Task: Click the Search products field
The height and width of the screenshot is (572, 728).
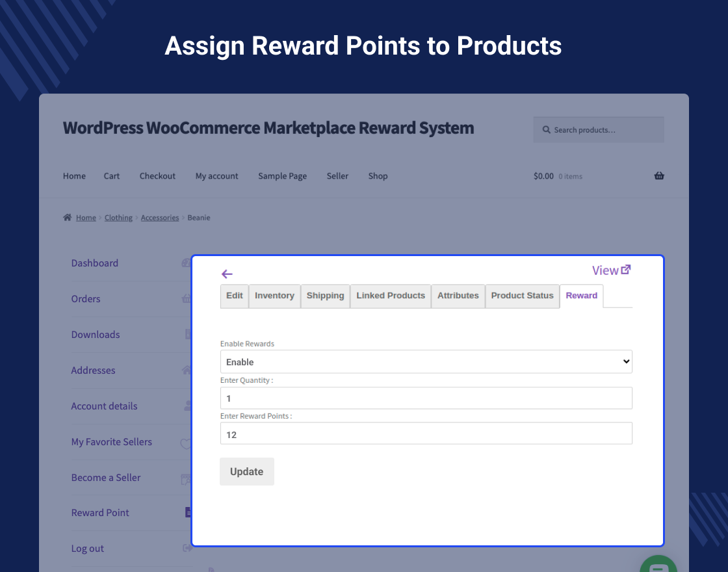Action: 599,130
